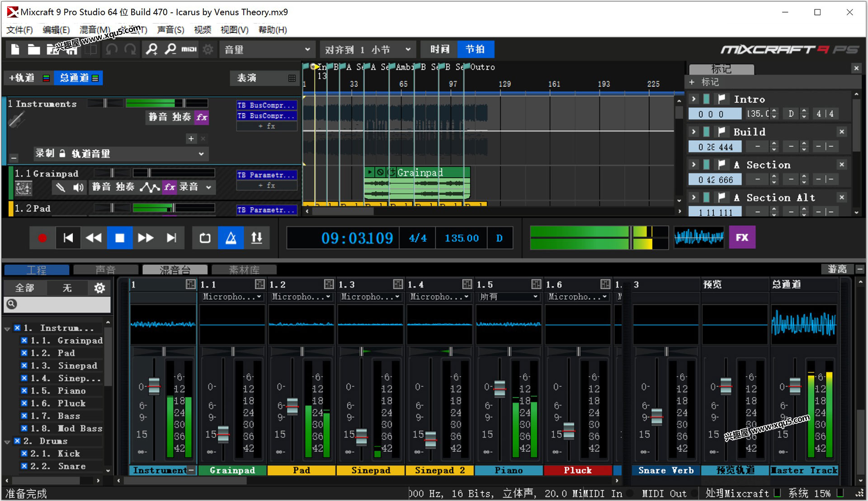Open Grainpad record options dropdown arrow
Image resolution: width=868 pixels, height=501 pixels.
click(x=208, y=187)
